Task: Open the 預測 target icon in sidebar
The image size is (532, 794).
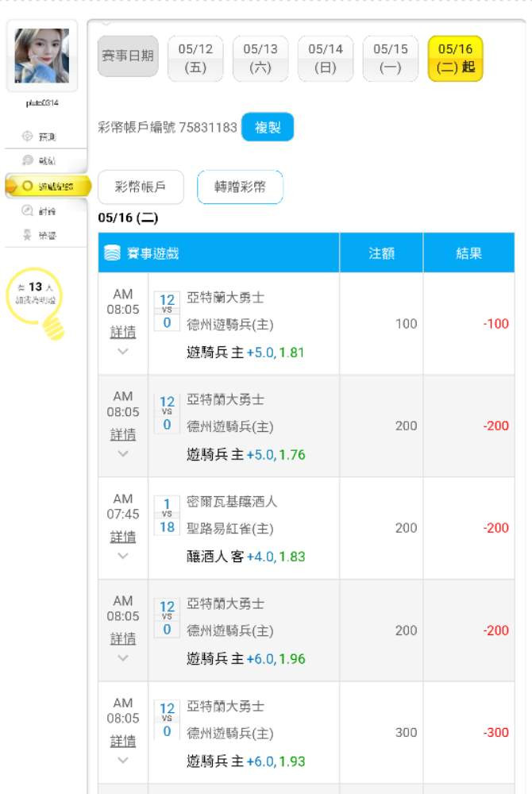Action: [x=29, y=137]
